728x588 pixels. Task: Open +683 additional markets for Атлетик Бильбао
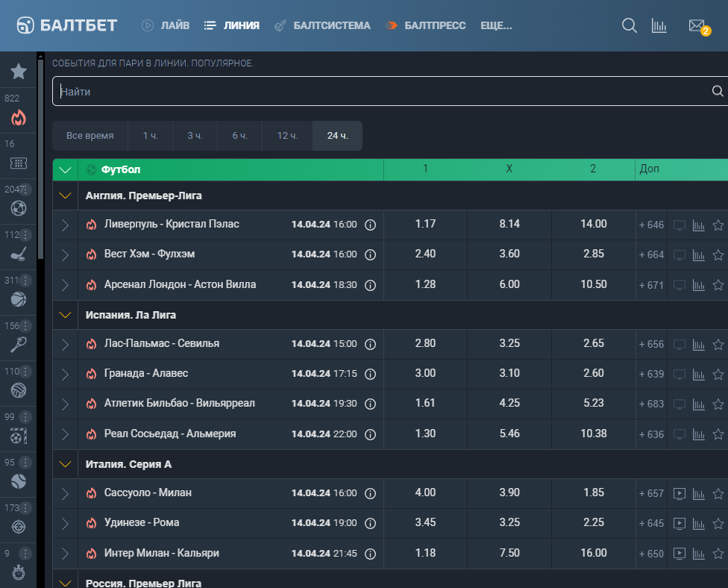(651, 404)
